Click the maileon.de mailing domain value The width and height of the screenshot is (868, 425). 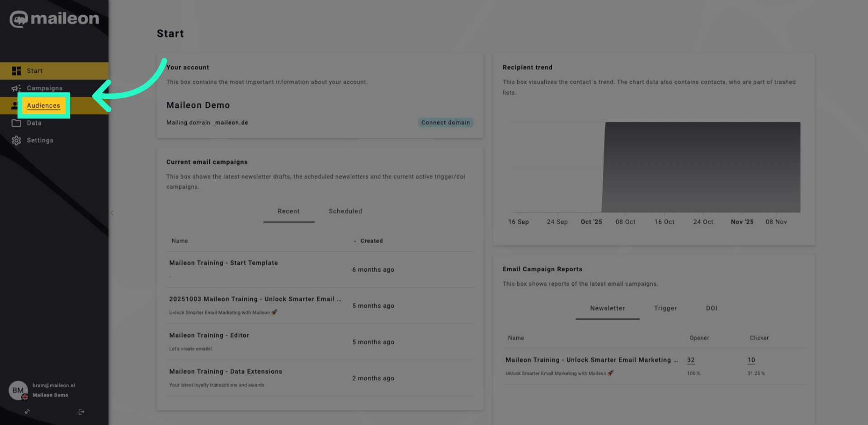point(231,123)
